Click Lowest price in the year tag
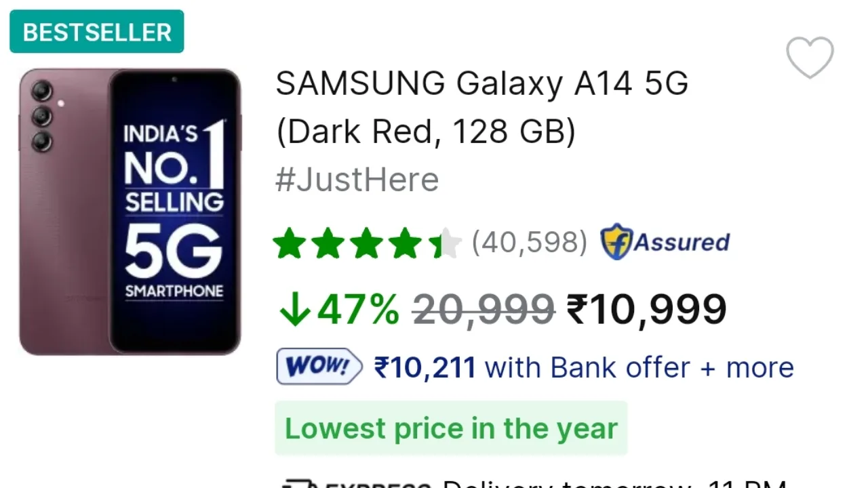This screenshot has width=868, height=488. point(451,428)
